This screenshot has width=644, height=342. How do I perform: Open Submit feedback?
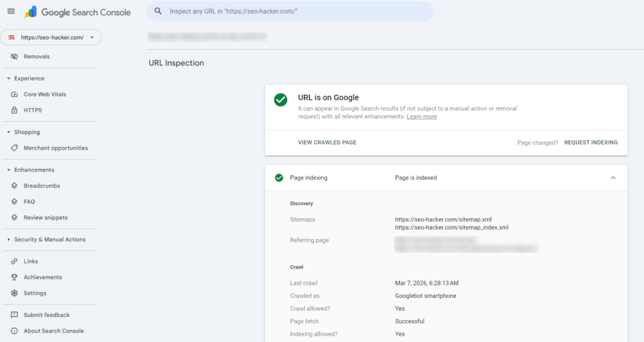click(47, 315)
